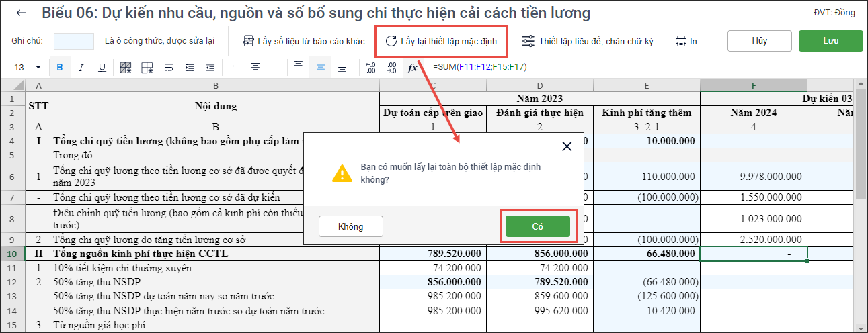Close the confirmation dialog with X
The width and height of the screenshot is (868, 333).
[x=567, y=146]
